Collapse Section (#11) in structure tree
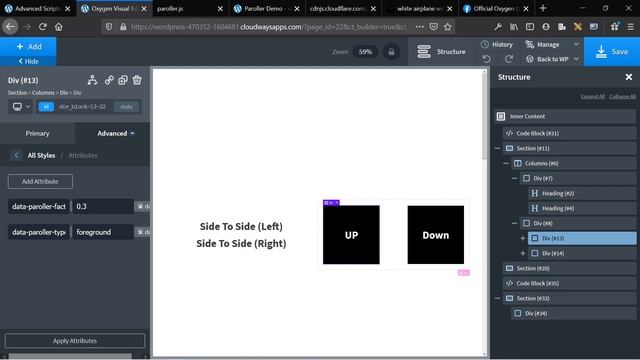The image size is (640, 360). click(497, 148)
